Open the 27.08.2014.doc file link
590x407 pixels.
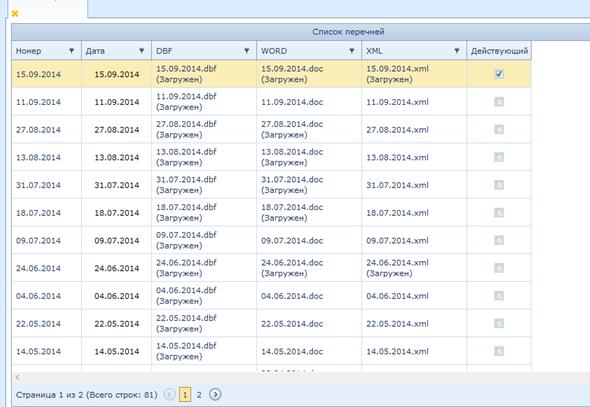pos(292,124)
